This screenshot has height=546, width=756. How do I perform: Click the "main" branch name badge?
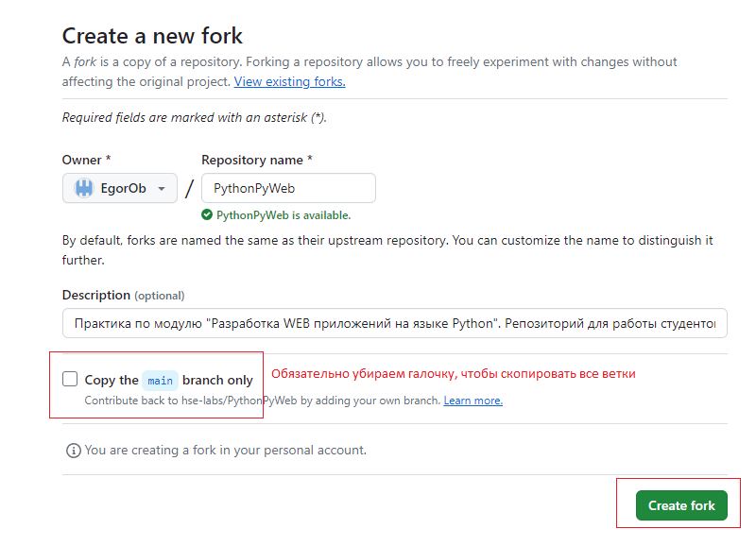[160, 381]
